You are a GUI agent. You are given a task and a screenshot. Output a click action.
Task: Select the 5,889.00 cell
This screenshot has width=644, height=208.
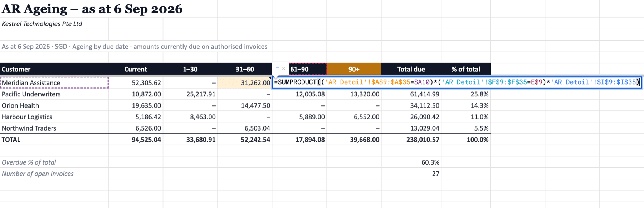pos(299,117)
